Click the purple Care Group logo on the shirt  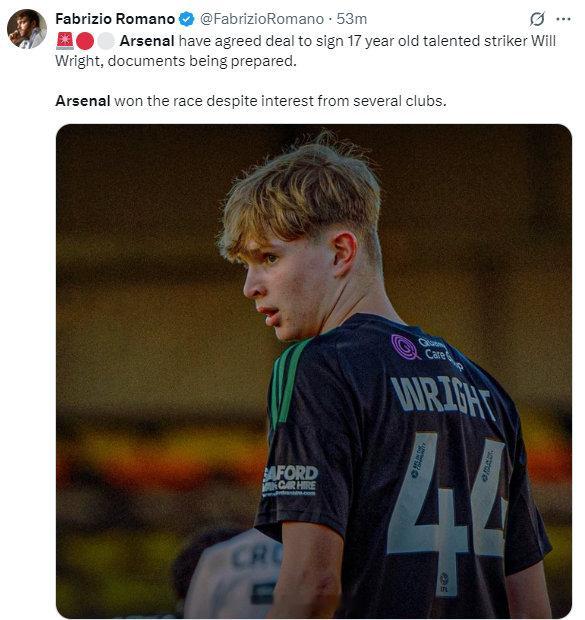click(404, 347)
